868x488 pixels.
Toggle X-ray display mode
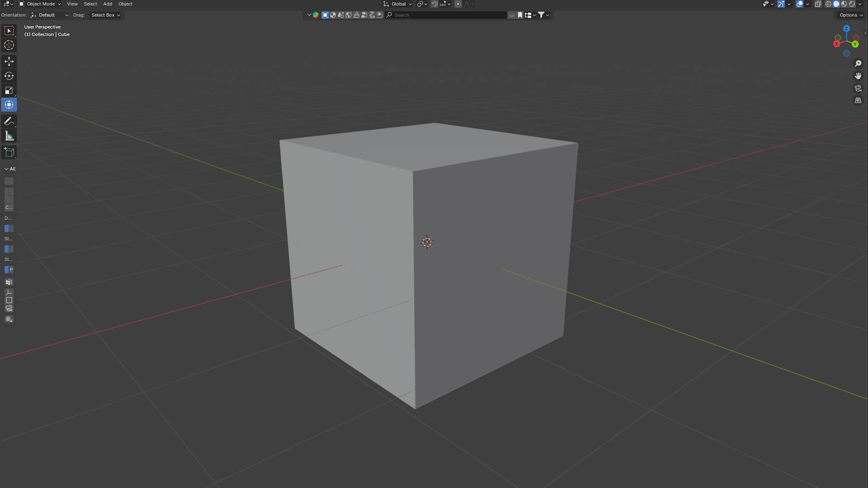pyautogui.click(x=818, y=4)
